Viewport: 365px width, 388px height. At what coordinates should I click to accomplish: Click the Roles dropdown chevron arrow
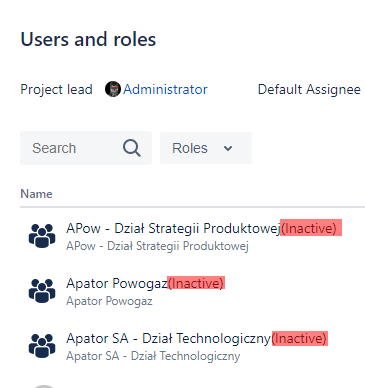[228, 148]
